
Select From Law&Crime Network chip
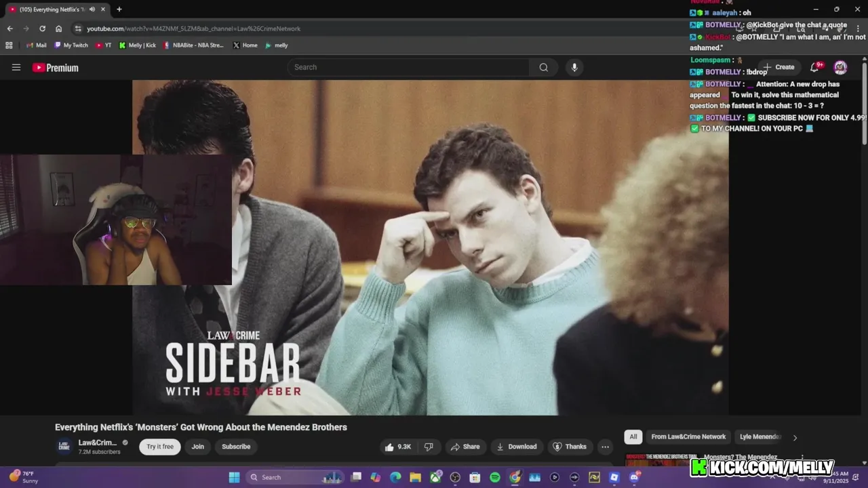coord(688,437)
